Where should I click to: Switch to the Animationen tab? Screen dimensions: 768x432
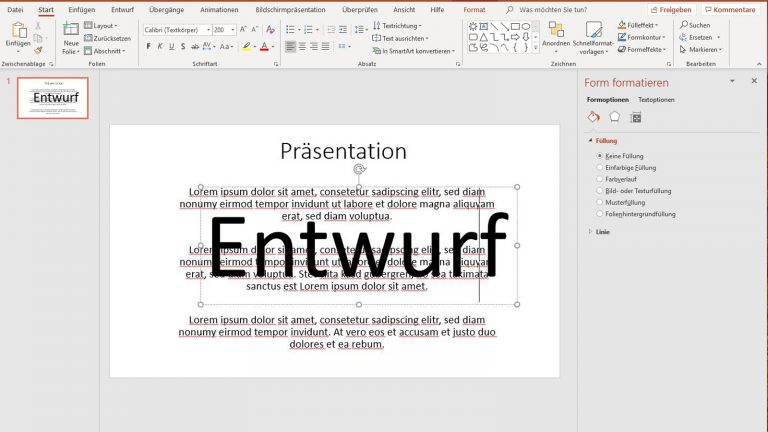click(x=219, y=9)
